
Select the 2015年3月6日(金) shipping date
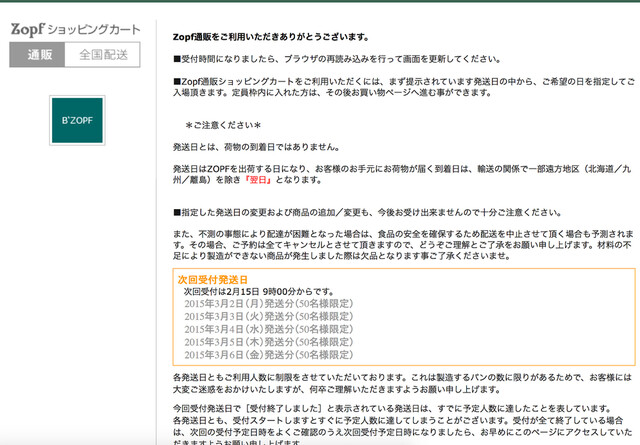260,354
